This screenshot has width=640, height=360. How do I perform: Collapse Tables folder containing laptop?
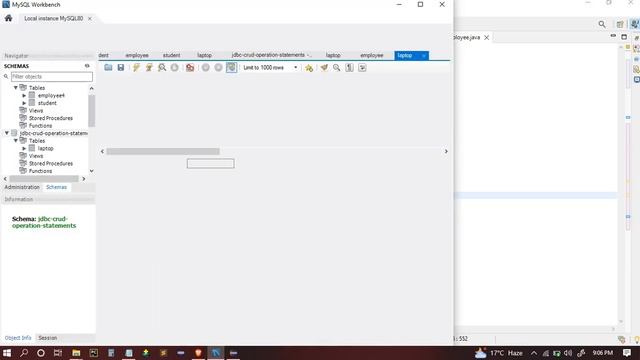point(16,141)
